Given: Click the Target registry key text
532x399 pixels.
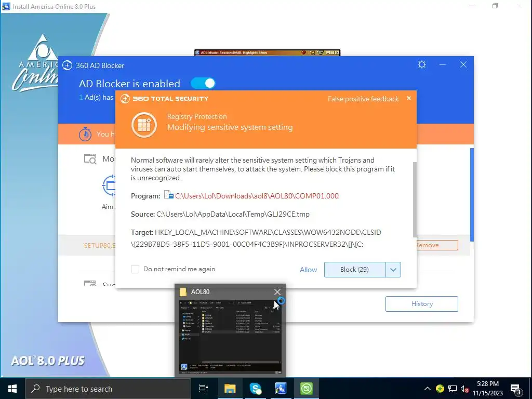Looking at the screenshot, I should (x=256, y=238).
